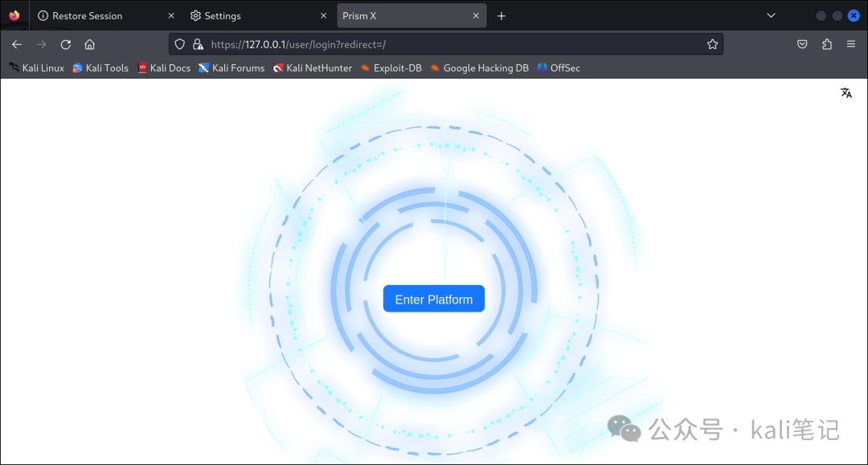Minimize the Firefox window
Viewport: 868px width, 465px height.
point(821,15)
